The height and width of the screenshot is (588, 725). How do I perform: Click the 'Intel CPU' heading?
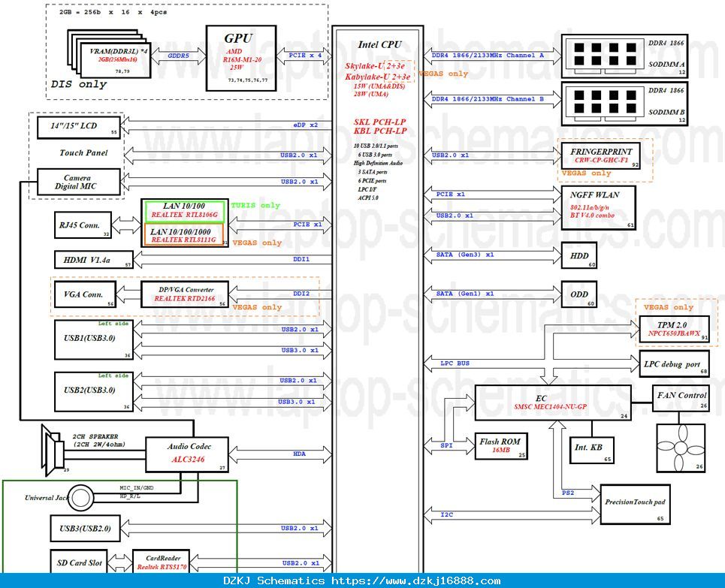[x=379, y=44]
